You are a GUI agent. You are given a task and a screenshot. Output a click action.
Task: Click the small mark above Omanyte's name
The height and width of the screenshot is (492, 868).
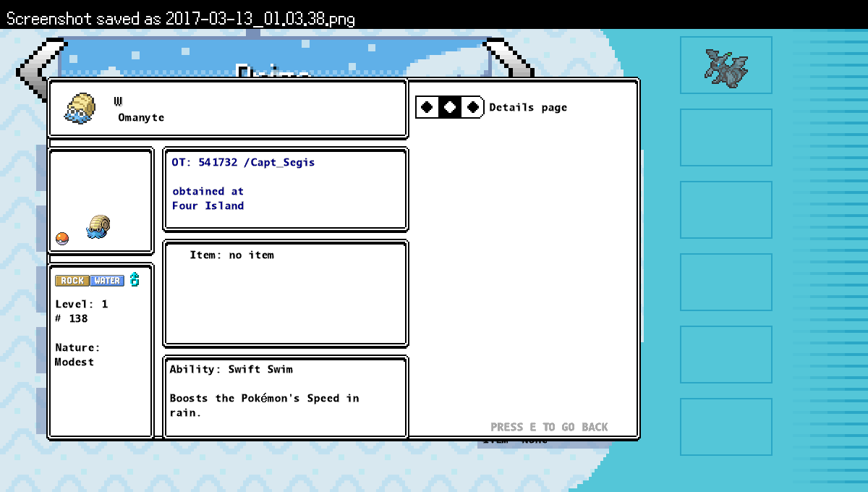(x=118, y=101)
